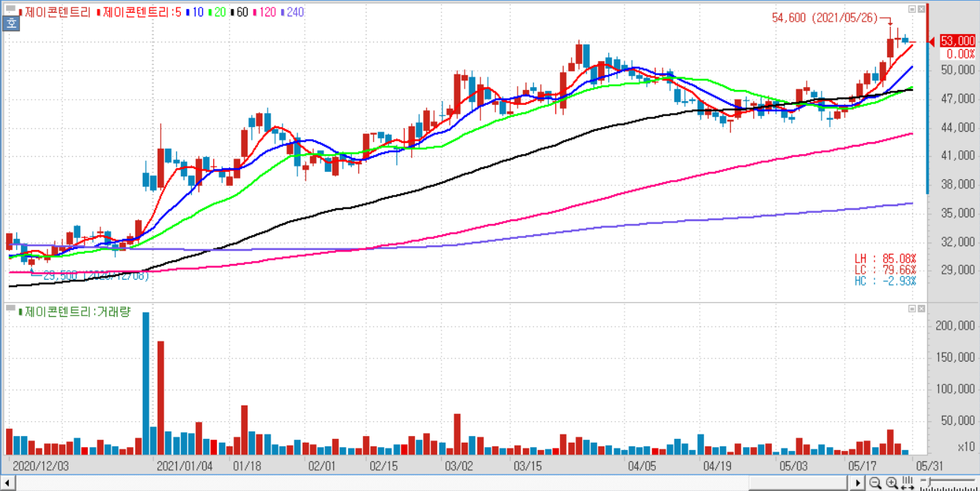
Task: Click the current price label 53,000
Action: (x=957, y=41)
